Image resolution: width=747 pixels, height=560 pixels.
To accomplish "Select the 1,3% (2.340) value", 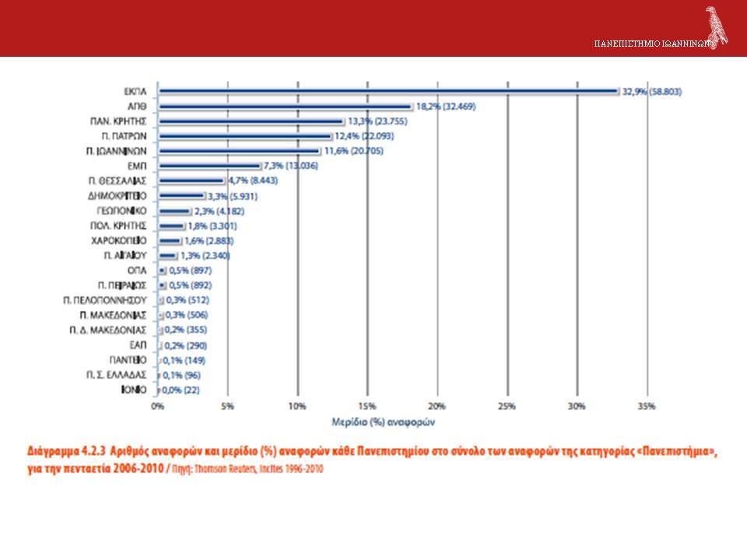I will (x=205, y=256).
